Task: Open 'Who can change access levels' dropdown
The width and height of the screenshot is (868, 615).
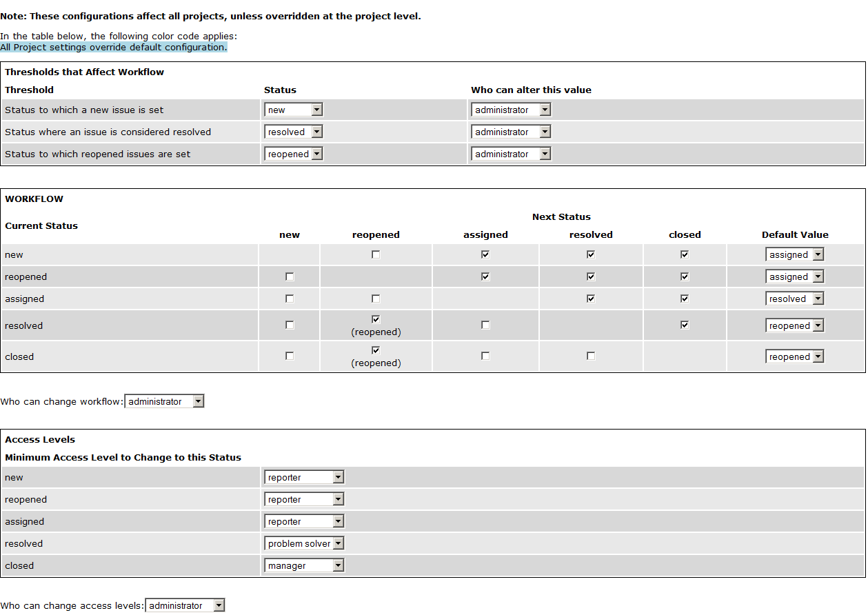Action: coord(185,605)
